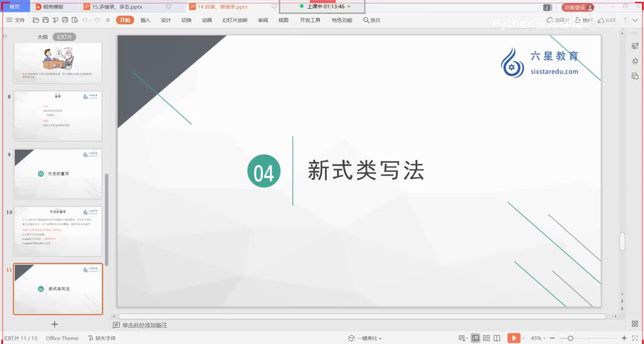Switch to slide sorter view icon
Viewport: 644px width, 344px height.
(x=487, y=338)
